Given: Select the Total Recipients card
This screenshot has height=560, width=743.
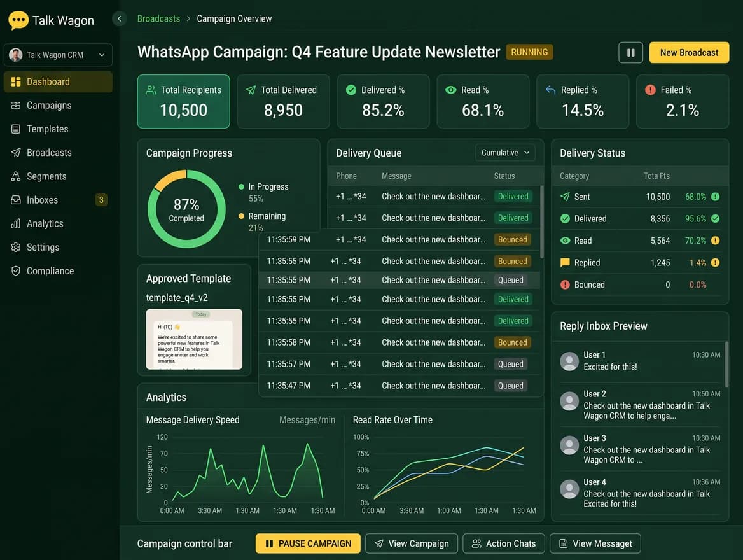Looking at the screenshot, I should click(x=183, y=101).
